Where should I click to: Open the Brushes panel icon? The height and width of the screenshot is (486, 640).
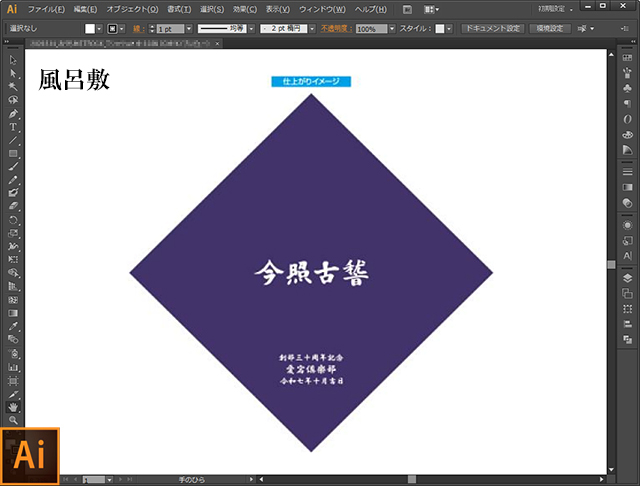click(627, 73)
